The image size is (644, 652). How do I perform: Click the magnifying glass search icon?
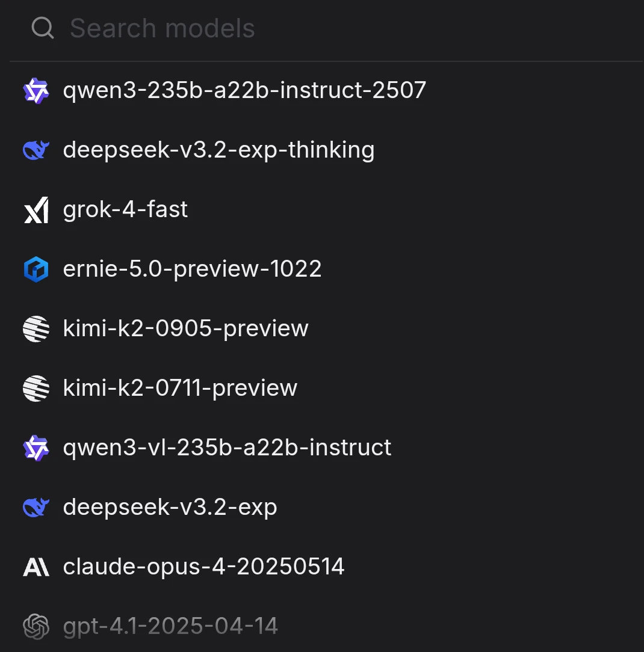43,28
